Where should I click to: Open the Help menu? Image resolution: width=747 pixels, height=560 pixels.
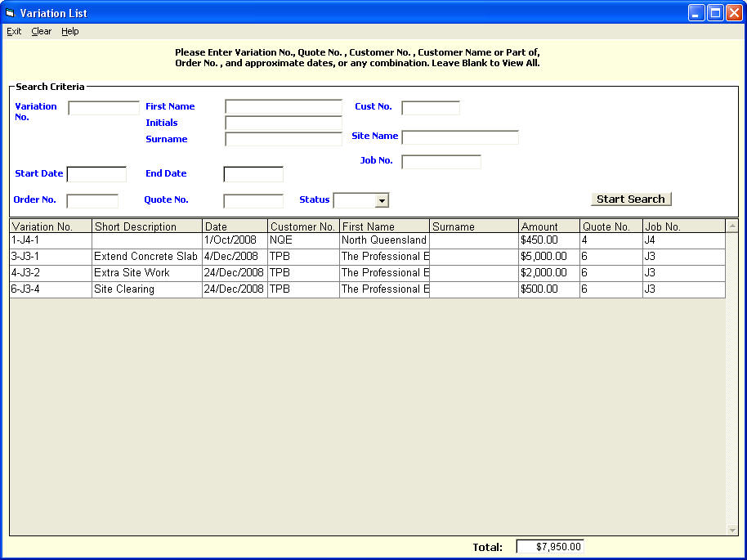pyautogui.click(x=70, y=31)
